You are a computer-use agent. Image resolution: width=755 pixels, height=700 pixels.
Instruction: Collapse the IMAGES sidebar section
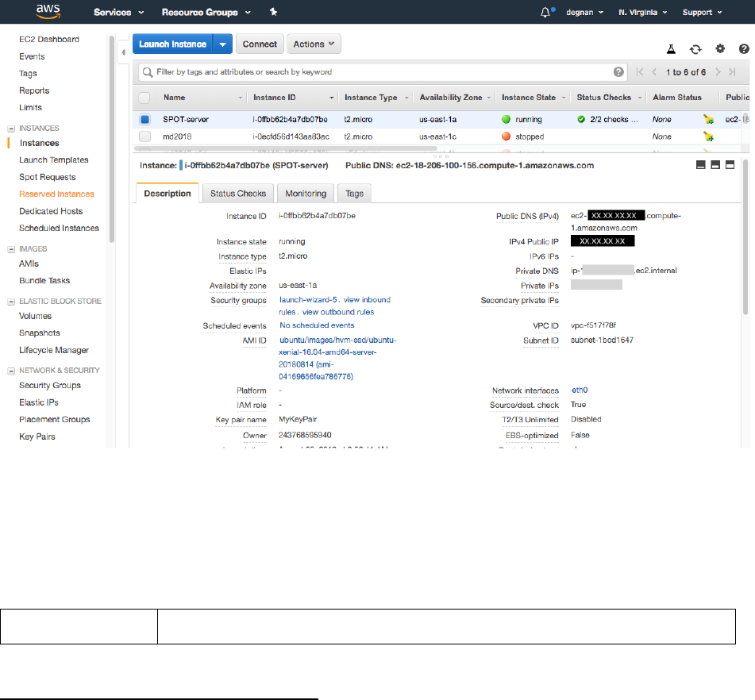point(11,249)
